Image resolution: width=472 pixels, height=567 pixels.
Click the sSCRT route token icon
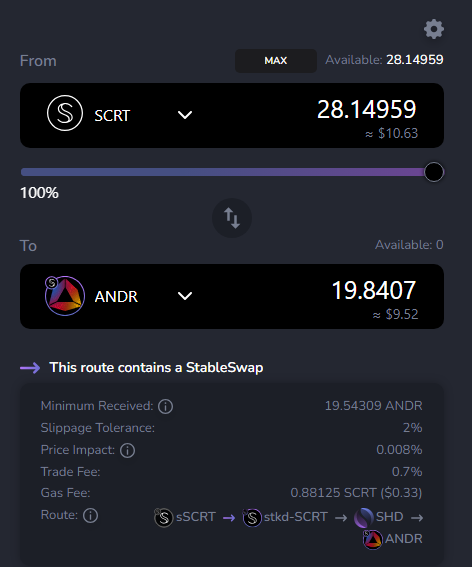(x=163, y=517)
